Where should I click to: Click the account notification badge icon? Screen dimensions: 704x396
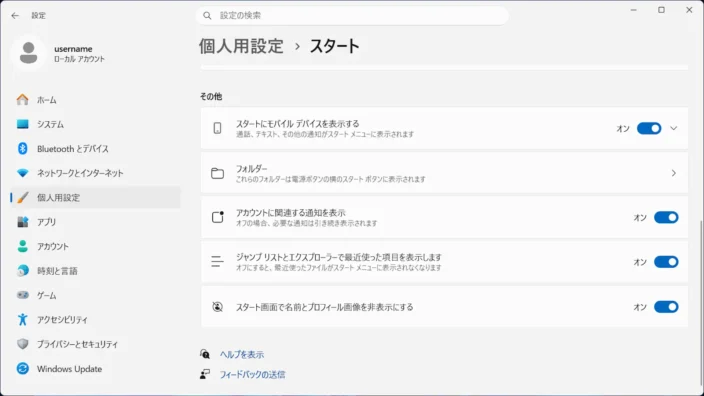(217, 217)
